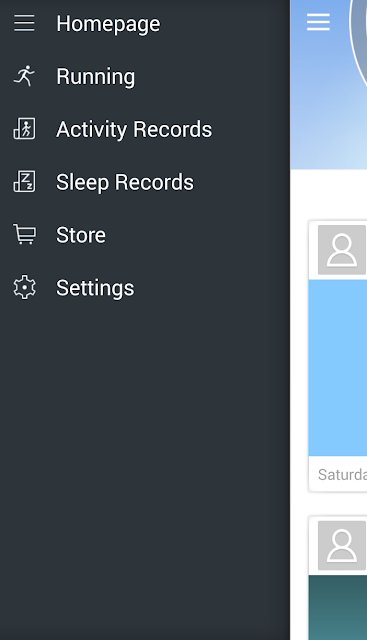Click the teal image on second card

click(x=338, y=607)
